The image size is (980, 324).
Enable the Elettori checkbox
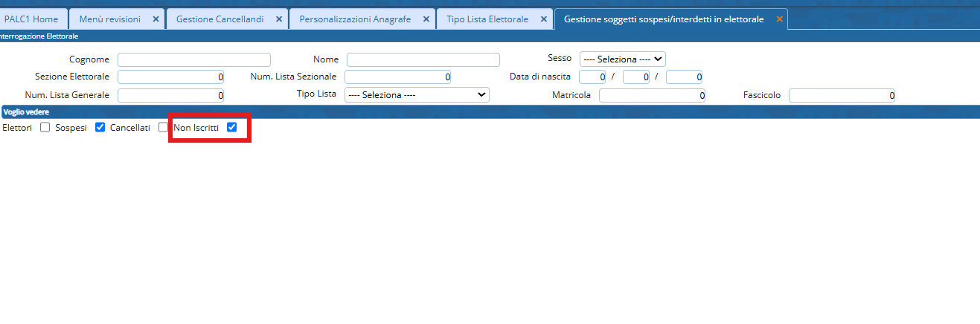[x=45, y=128]
